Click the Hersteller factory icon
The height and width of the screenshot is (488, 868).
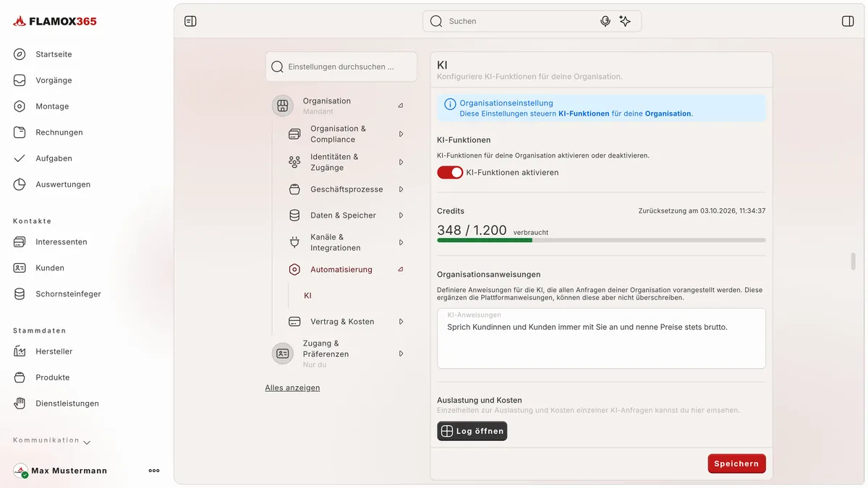pyautogui.click(x=20, y=351)
